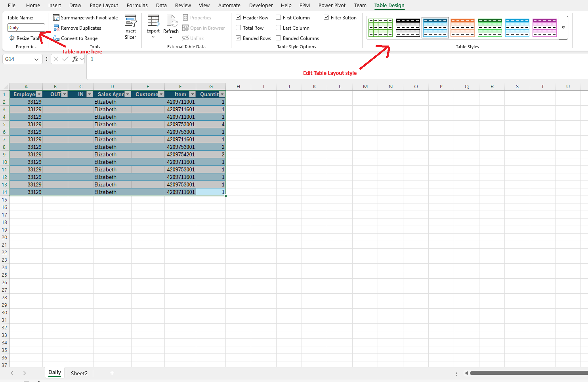Viewport: 588px width, 382px height.
Task: Select column H header
Action: [238, 86]
